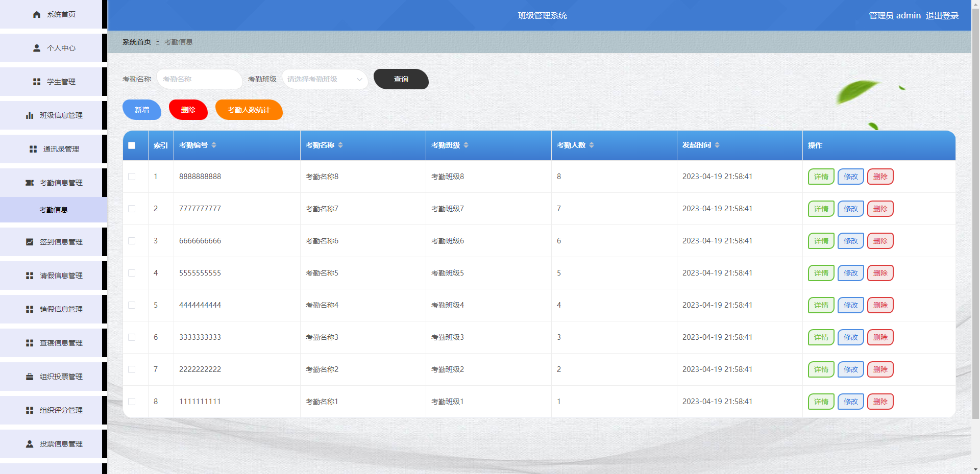The image size is (980, 474).
Task: Open 个人中心 via its person icon
Action: [x=36, y=48]
